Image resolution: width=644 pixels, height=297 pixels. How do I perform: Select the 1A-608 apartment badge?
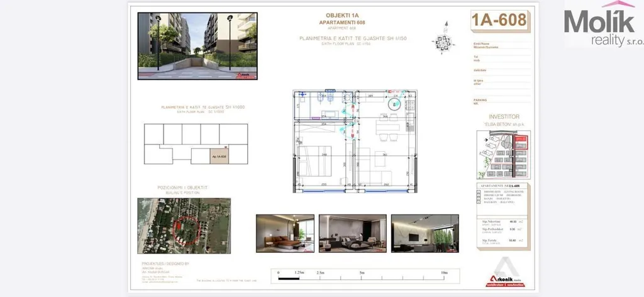498,20
